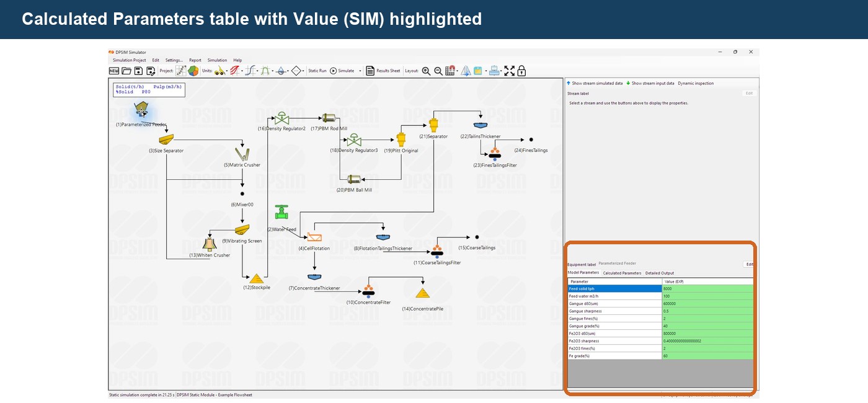Select the FinesTailingsFilter unit icon
The width and height of the screenshot is (868, 403).
point(495,154)
